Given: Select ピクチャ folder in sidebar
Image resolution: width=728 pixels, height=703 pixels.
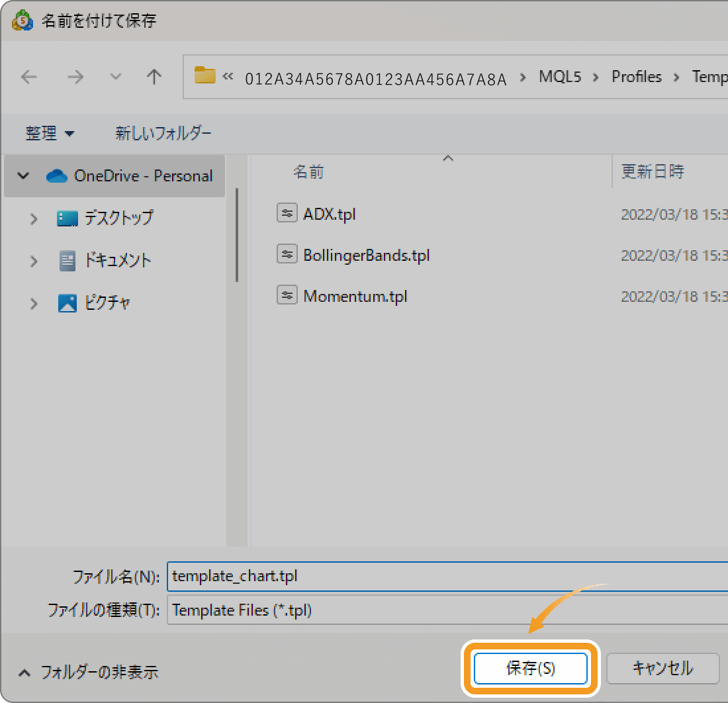Looking at the screenshot, I should pyautogui.click(x=107, y=303).
